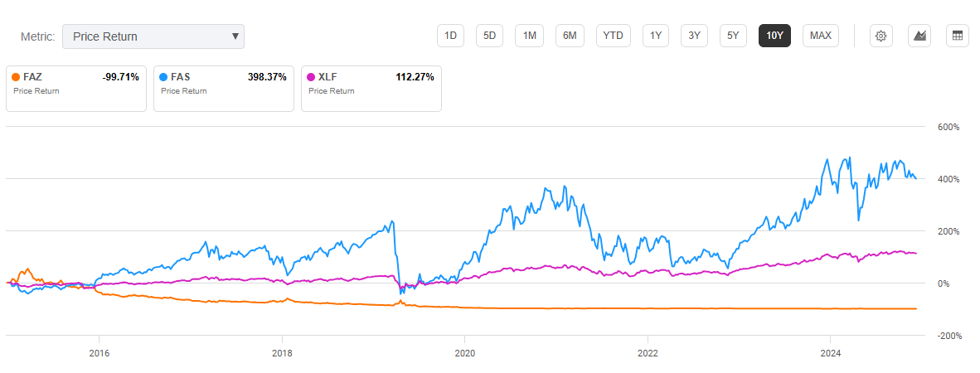The width and height of the screenshot is (980, 373).
Task: Switch to the area chart view
Action: click(x=919, y=36)
